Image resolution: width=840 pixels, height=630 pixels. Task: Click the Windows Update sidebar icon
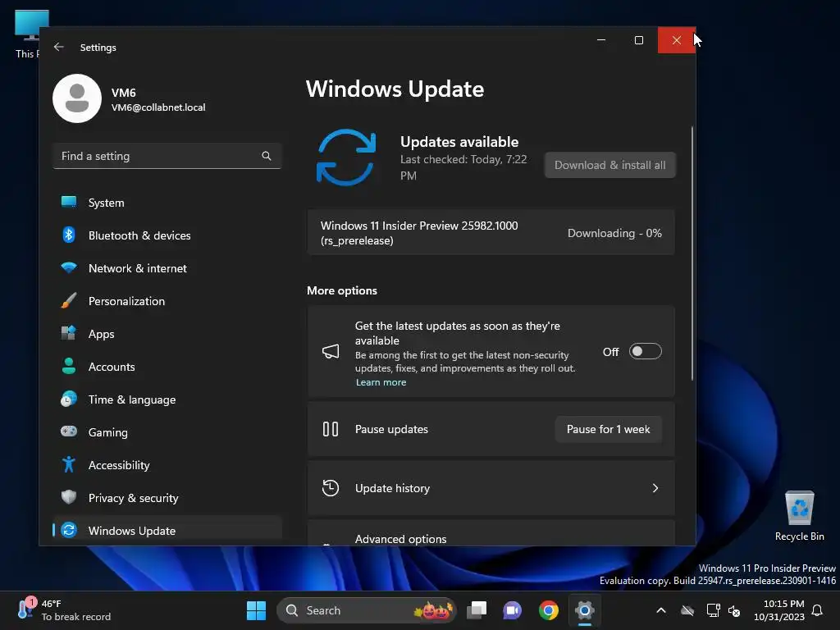point(69,530)
